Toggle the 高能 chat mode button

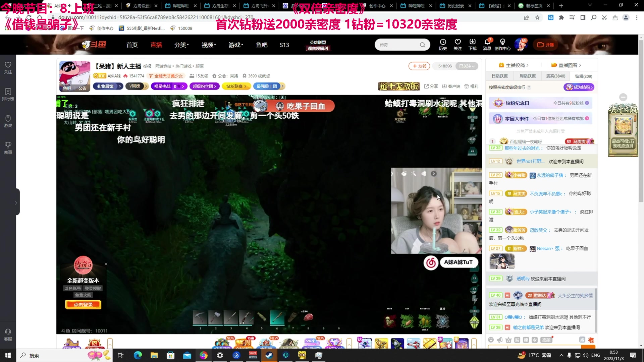point(546,340)
